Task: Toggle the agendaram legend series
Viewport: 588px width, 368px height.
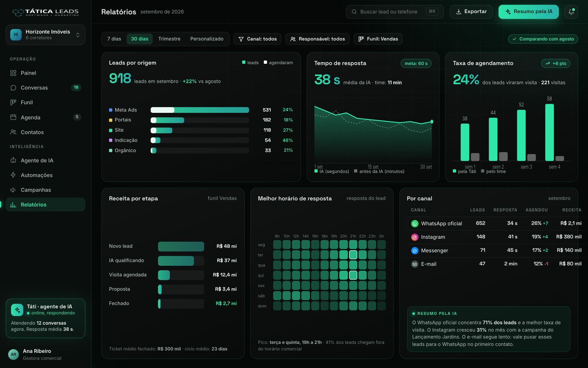Action: (x=278, y=63)
